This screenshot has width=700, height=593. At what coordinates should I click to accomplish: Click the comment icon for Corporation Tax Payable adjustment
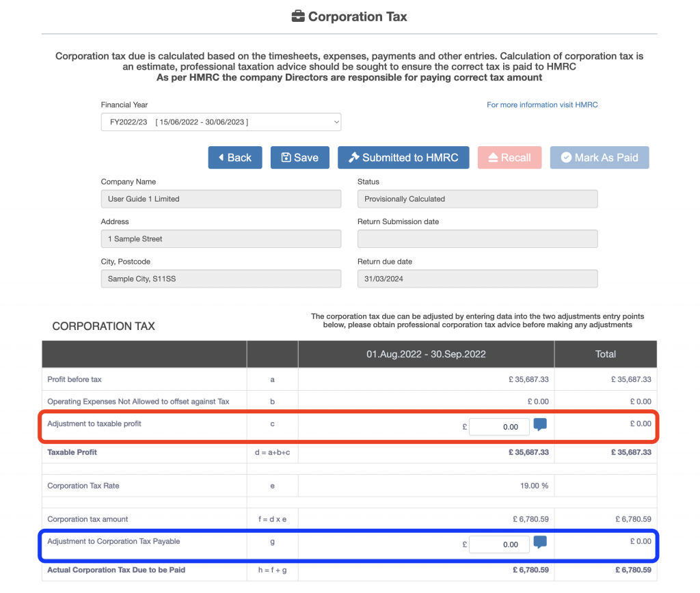[540, 543]
